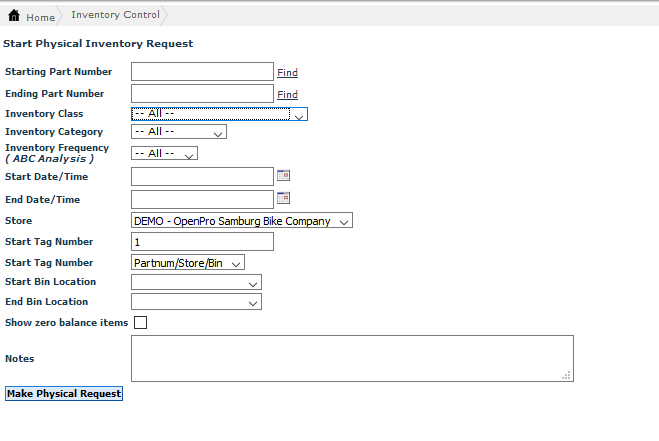Expand the End Bin Location dropdown

[196, 302]
